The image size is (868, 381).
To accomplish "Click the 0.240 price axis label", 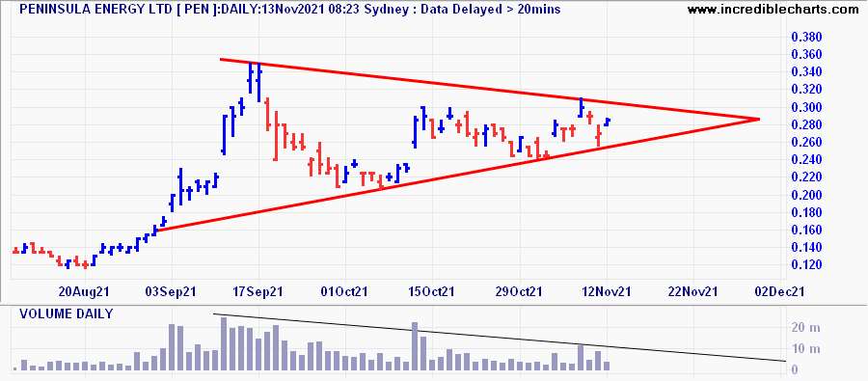I will pos(806,160).
